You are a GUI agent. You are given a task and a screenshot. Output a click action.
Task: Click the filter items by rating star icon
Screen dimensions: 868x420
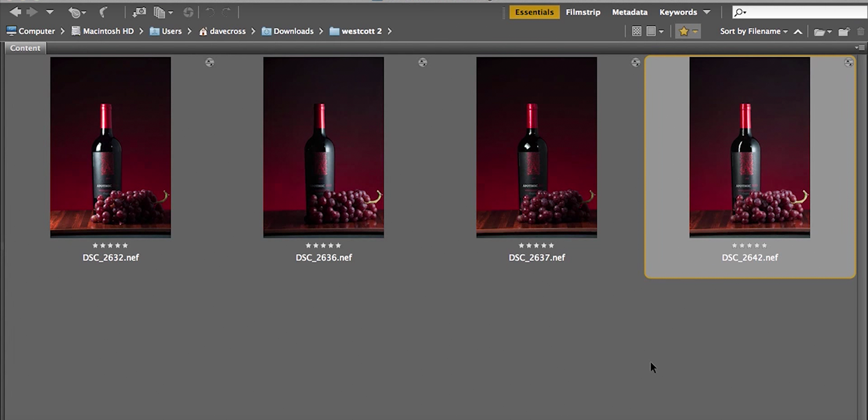click(x=683, y=31)
